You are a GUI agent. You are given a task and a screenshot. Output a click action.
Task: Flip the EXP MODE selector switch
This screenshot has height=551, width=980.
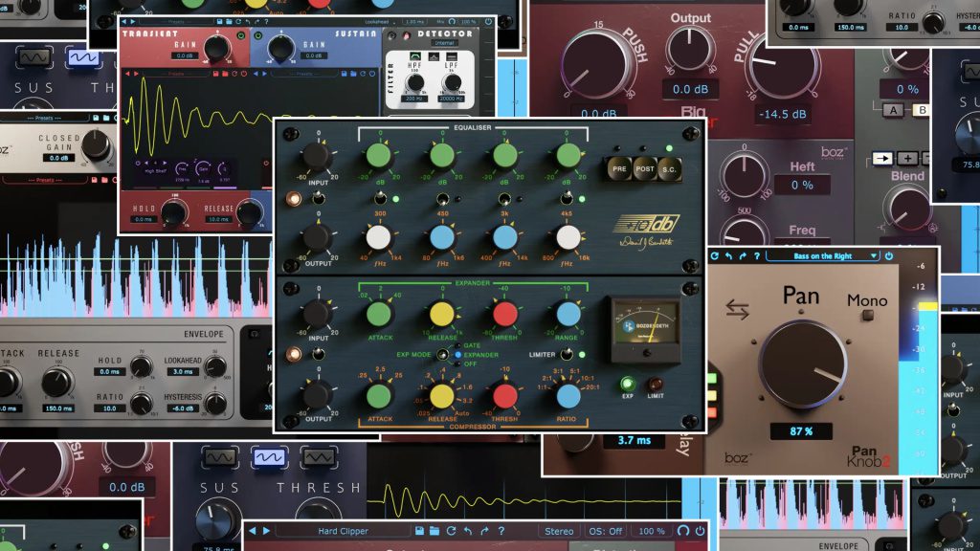click(442, 354)
